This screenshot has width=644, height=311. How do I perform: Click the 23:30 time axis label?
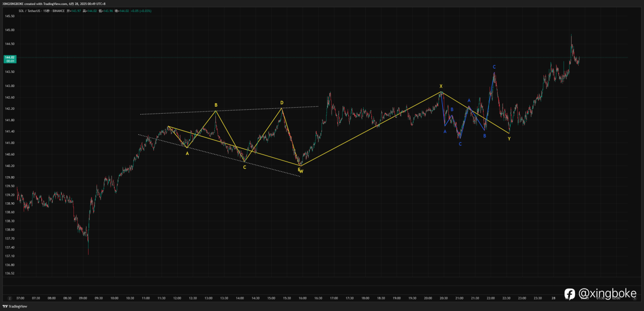point(538,298)
